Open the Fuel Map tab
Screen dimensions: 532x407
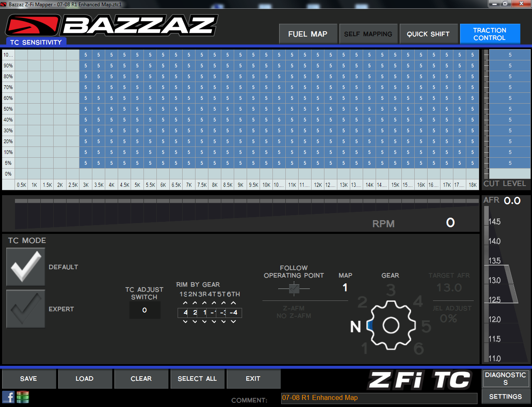click(x=308, y=34)
